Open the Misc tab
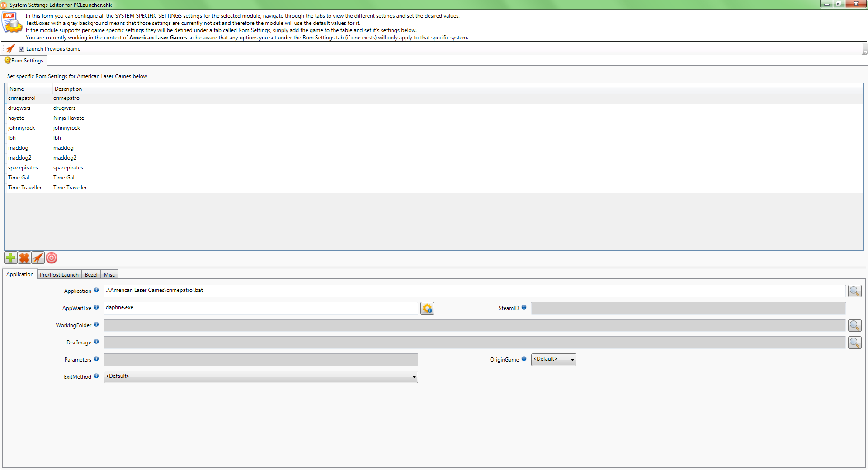 tap(109, 275)
